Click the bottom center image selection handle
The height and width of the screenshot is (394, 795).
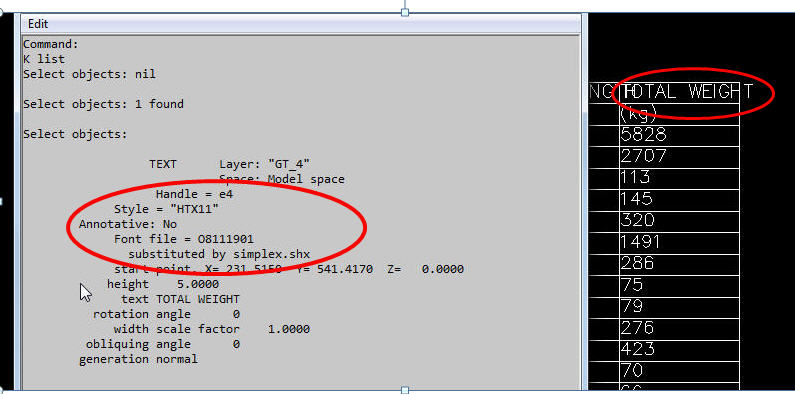tap(405, 390)
